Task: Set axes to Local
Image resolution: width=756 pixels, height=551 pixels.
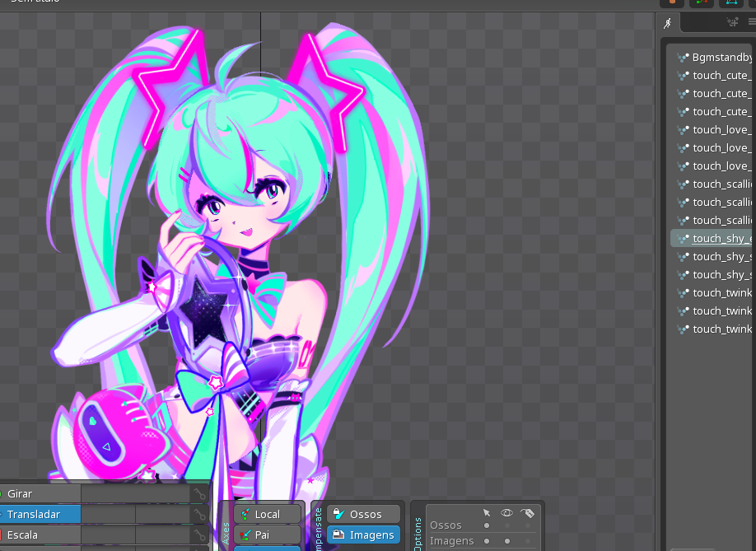Action: (x=267, y=514)
